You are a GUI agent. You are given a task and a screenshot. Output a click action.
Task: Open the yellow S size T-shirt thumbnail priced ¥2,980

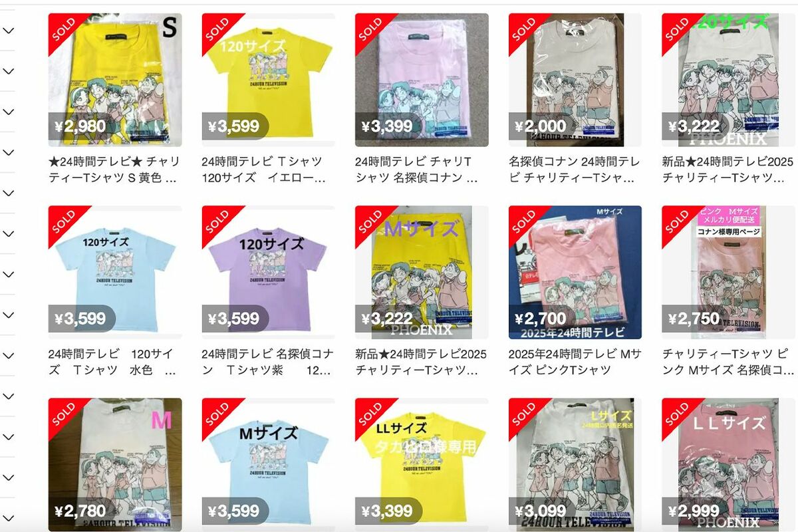115,80
